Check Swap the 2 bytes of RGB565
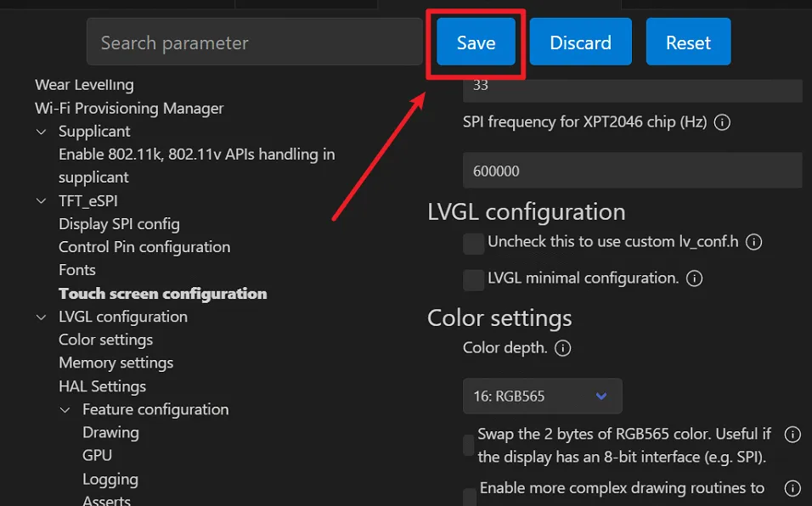The image size is (812, 506). (469, 446)
